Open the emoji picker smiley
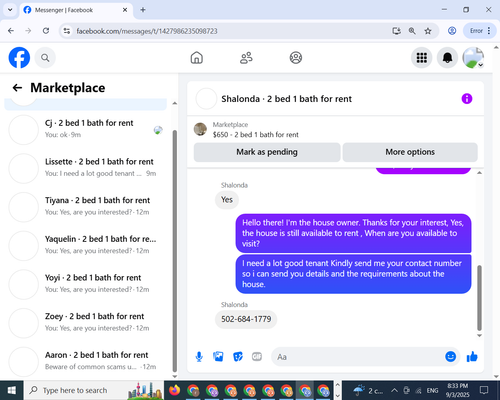This screenshot has width=500, height=400. [x=450, y=357]
